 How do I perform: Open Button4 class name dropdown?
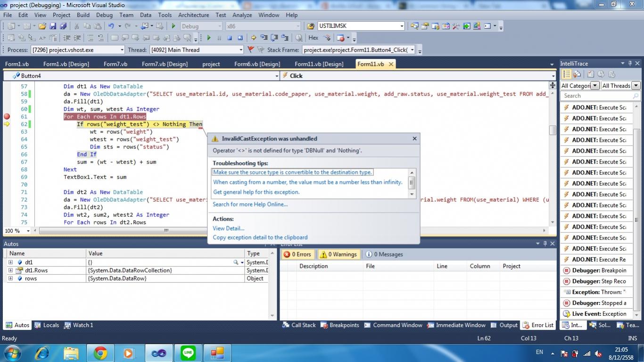[141, 75]
